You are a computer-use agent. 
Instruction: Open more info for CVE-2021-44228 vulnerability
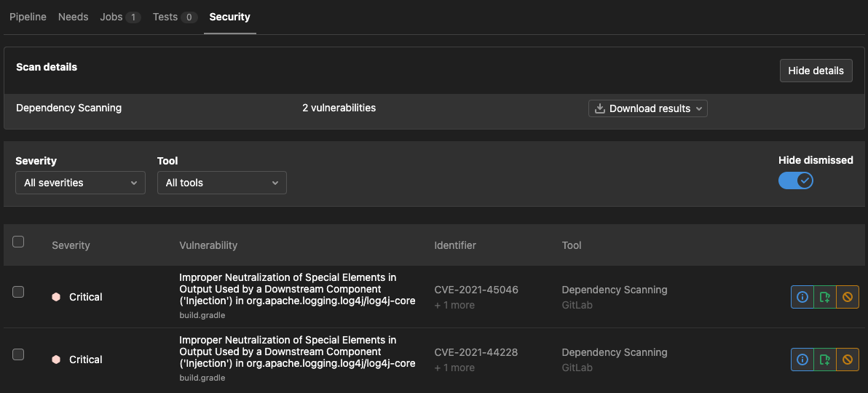click(x=802, y=360)
